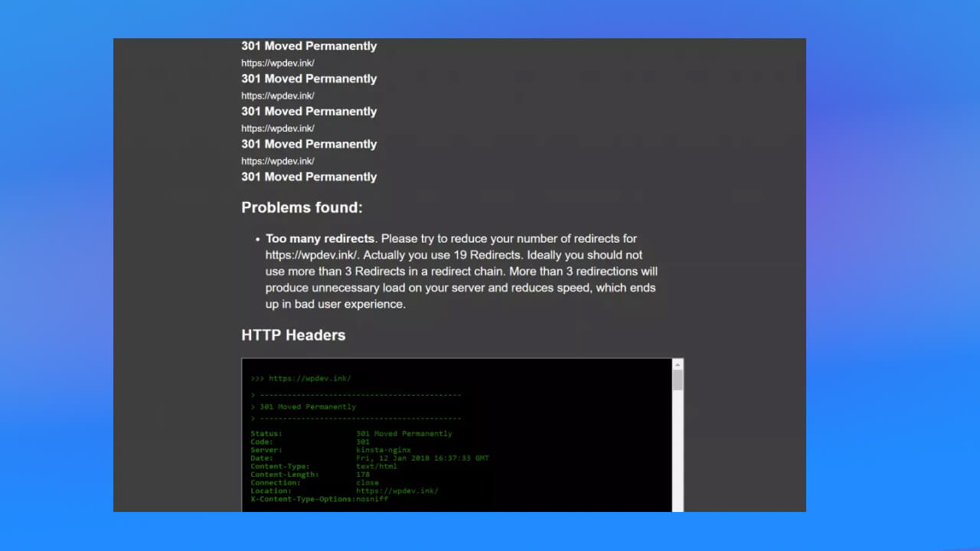Click the HTTP headers scrollbar up arrow

coord(677,364)
